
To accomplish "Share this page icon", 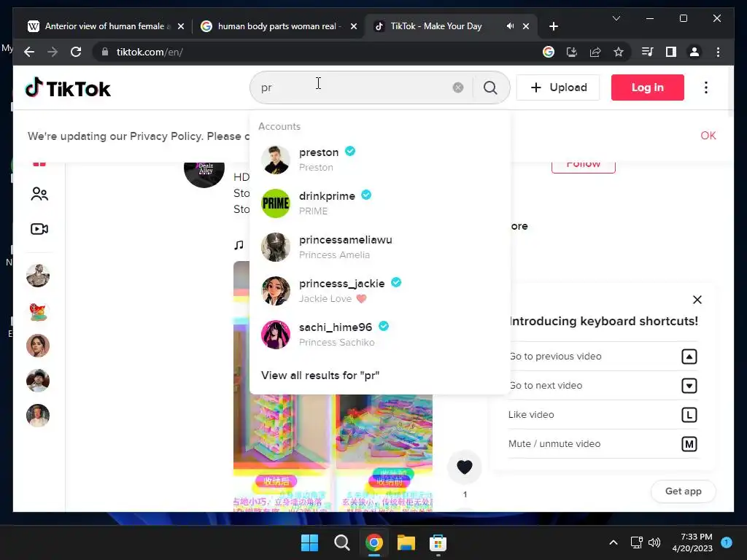I will (x=595, y=52).
